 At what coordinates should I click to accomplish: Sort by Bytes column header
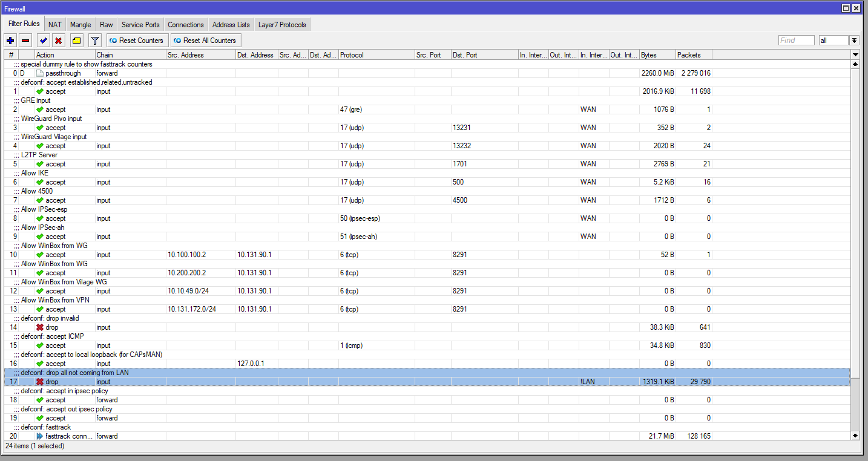tap(657, 55)
